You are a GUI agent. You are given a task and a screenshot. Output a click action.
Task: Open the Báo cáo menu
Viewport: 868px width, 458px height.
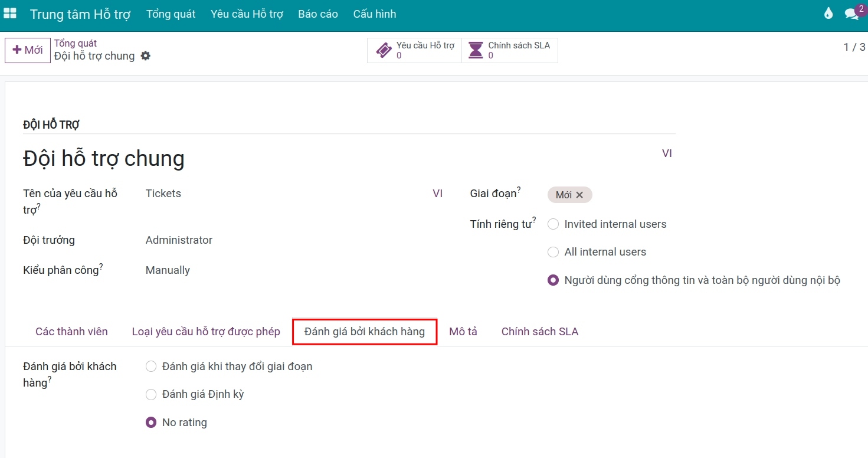(318, 14)
